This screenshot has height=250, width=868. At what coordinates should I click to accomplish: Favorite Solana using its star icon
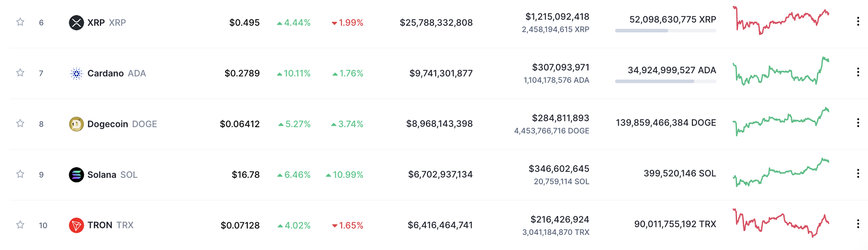coord(20,174)
